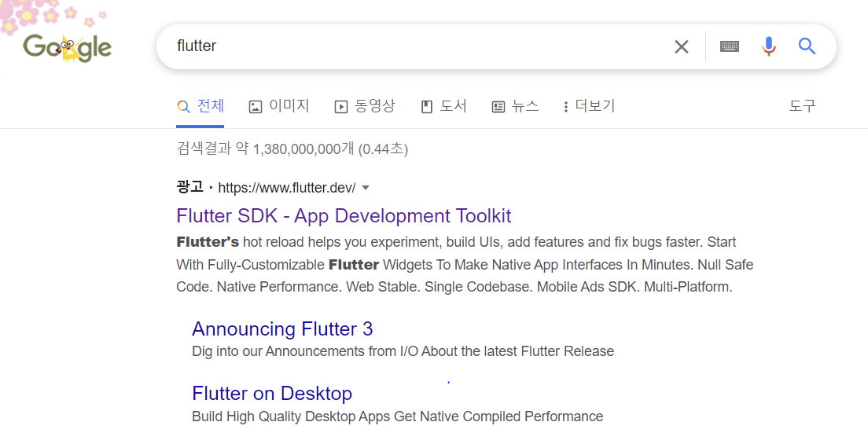Start voice search with the microphone icon

point(768,46)
